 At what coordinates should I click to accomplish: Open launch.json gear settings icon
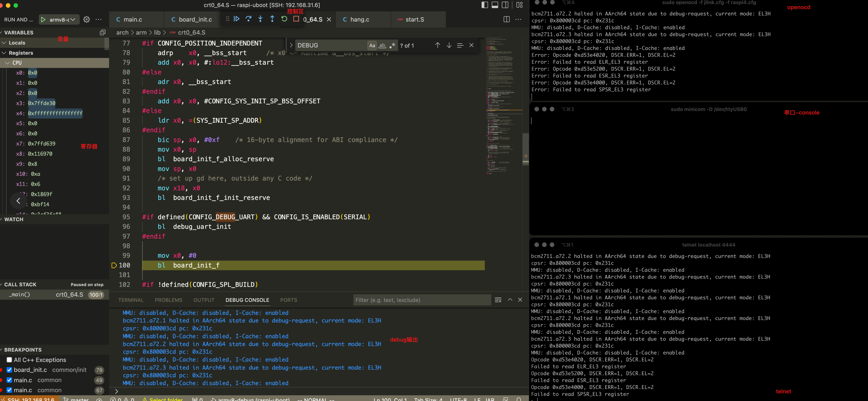pos(87,20)
